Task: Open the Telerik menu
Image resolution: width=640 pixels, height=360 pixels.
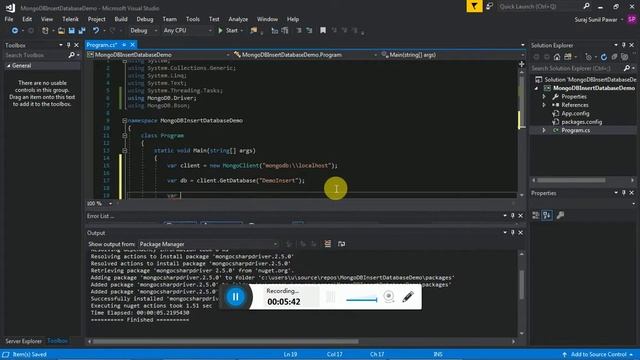Action: click(70, 19)
